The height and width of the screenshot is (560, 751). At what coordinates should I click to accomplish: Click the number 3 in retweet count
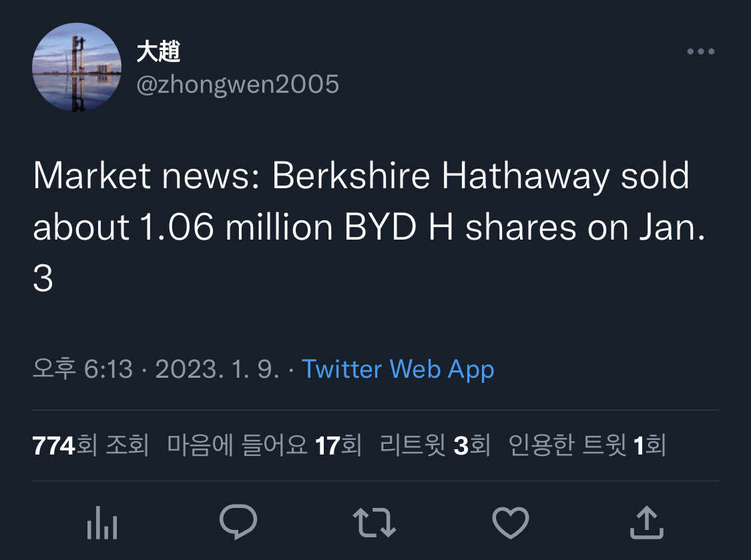coord(461,445)
